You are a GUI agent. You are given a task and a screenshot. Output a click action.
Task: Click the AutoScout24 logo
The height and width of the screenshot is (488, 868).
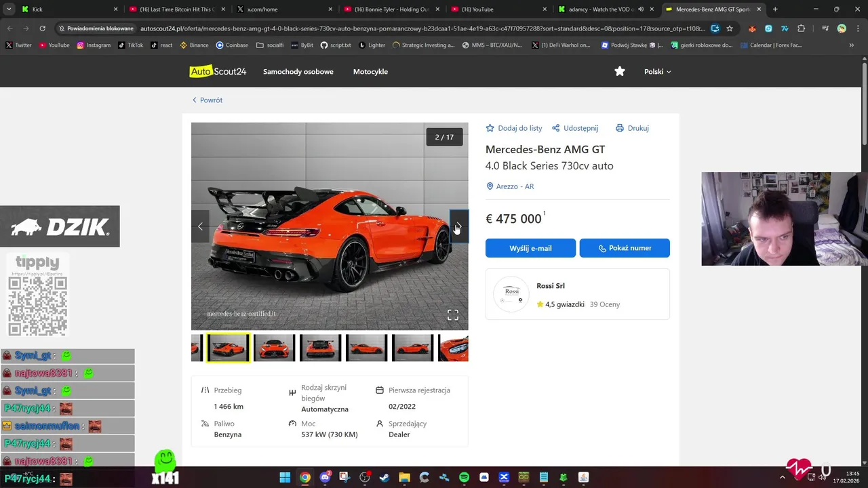click(x=218, y=71)
